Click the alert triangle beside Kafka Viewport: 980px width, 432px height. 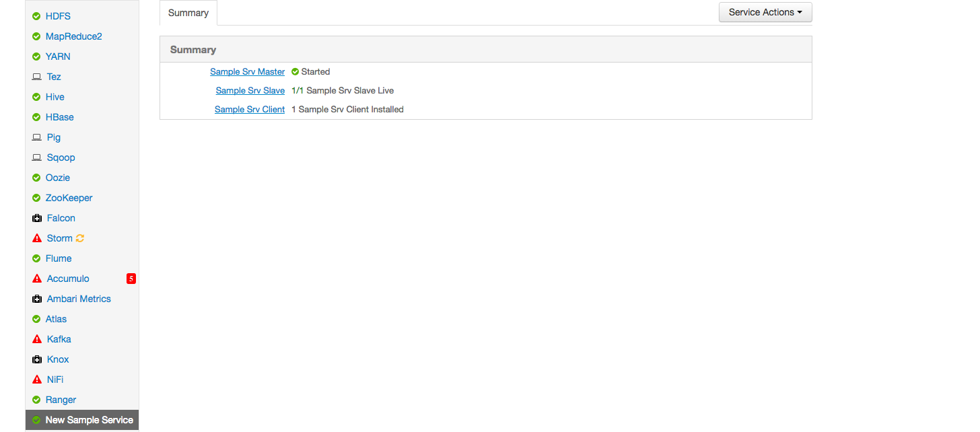(x=36, y=339)
